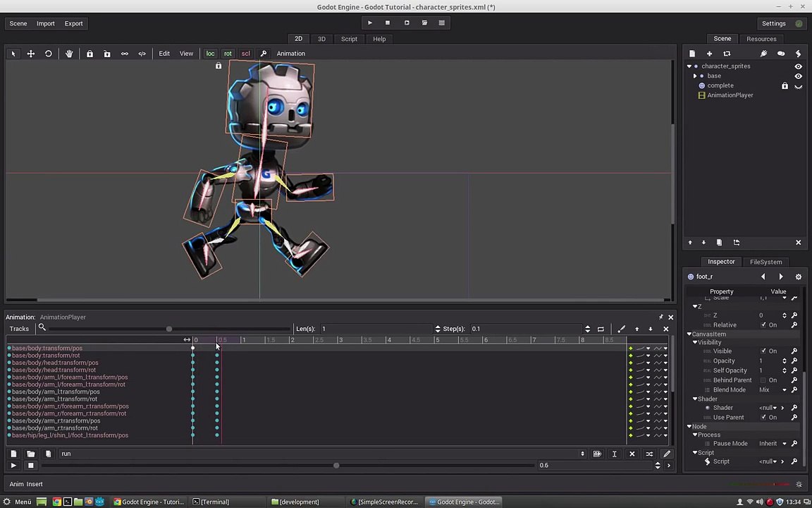Screen dimensions: 812x508
Task: Toggle the loc keying button
Action: coord(210,54)
